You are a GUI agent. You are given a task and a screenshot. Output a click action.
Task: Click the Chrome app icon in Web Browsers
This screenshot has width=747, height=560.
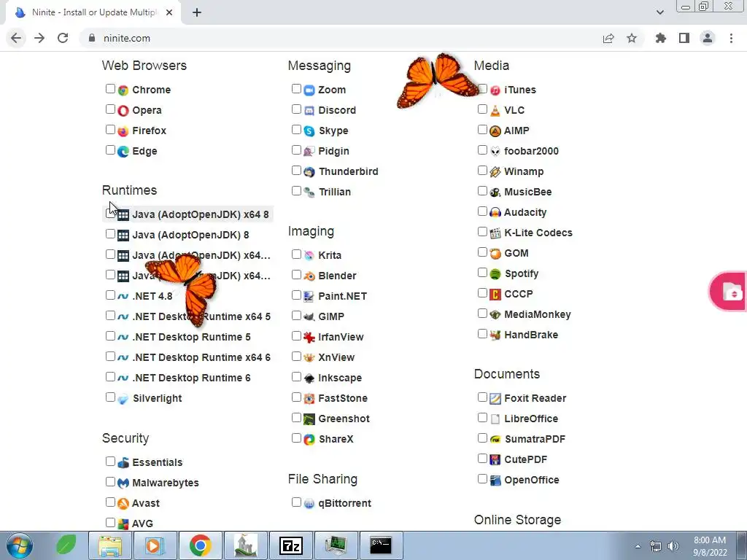123,90
